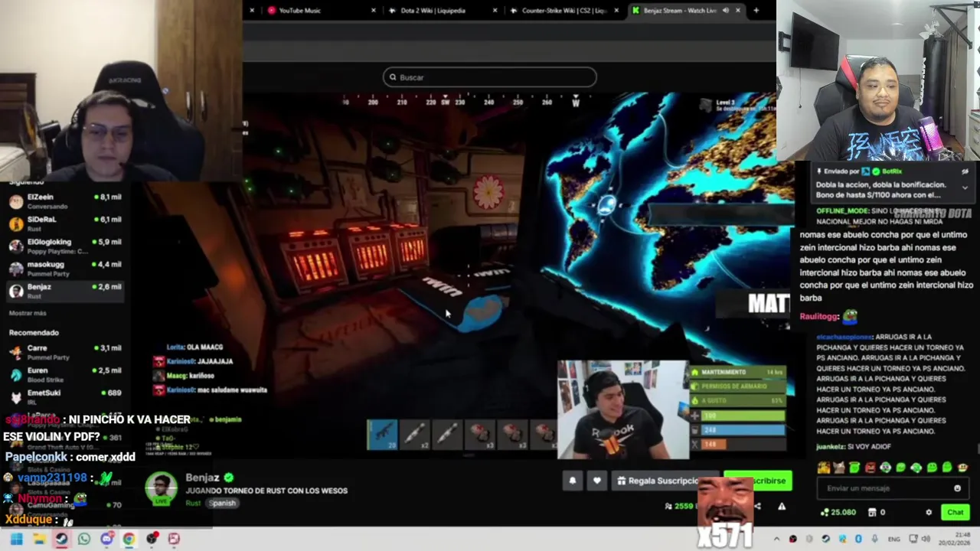The width and height of the screenshot is (980, 551).
Task: Open File Explorer from the taskbar
Action: (39, 539)
